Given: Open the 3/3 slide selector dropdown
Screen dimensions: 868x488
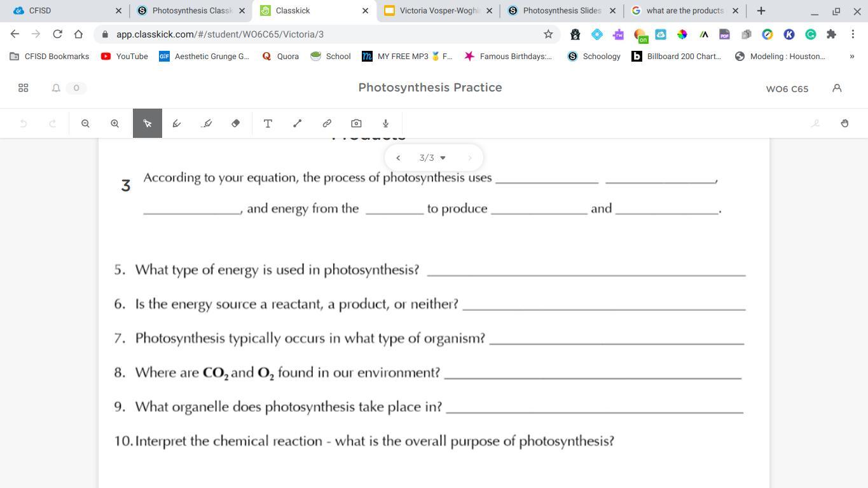Looking at the screenshot, I should (x=433, y=158).
